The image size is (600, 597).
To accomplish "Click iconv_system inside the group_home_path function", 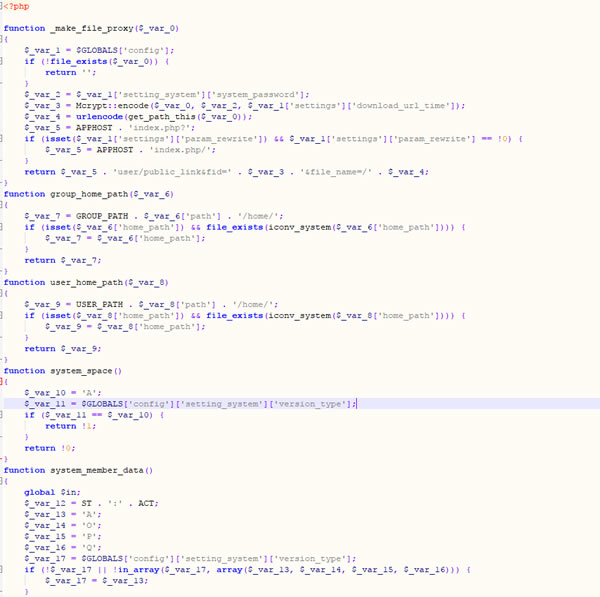I will pyautogui.click(x=300, y=227).
